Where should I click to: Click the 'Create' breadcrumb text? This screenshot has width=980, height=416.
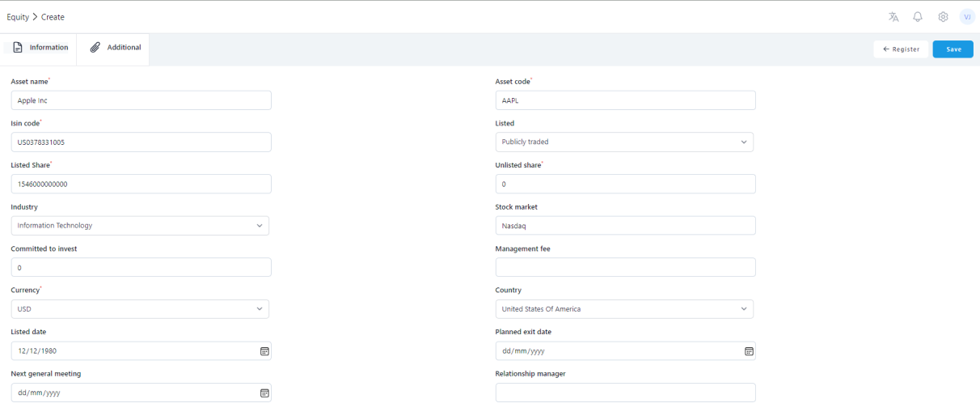point(53,17)
